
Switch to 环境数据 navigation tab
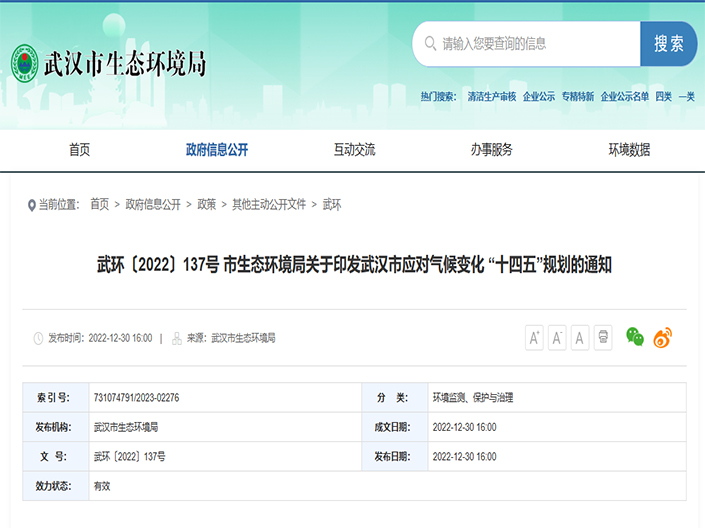[x=629, y=150]
